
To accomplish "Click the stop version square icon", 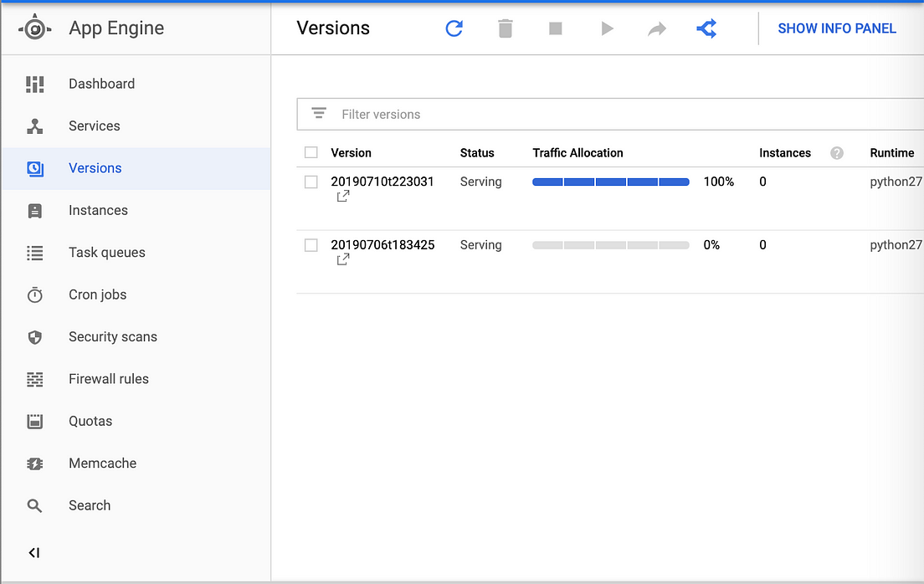I will pyautogui.click(x=555, y=28).
